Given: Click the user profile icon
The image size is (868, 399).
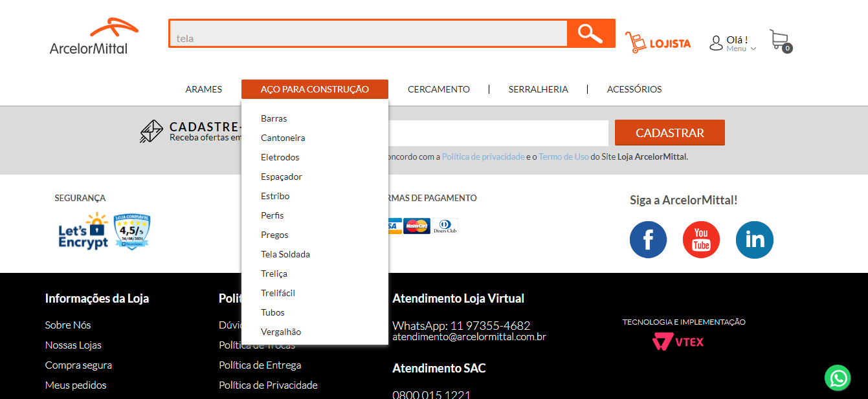Looking at the screenshot, I should (716, 43).
